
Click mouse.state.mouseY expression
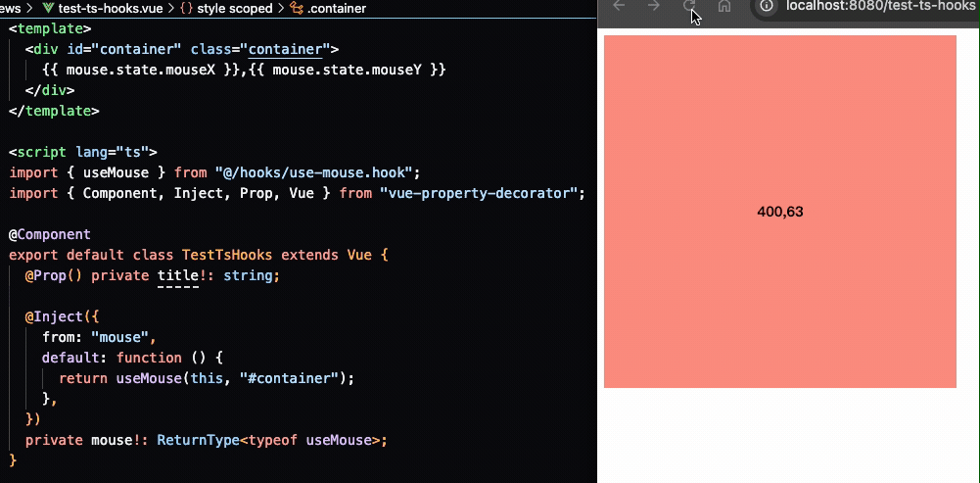click(348, 70)
